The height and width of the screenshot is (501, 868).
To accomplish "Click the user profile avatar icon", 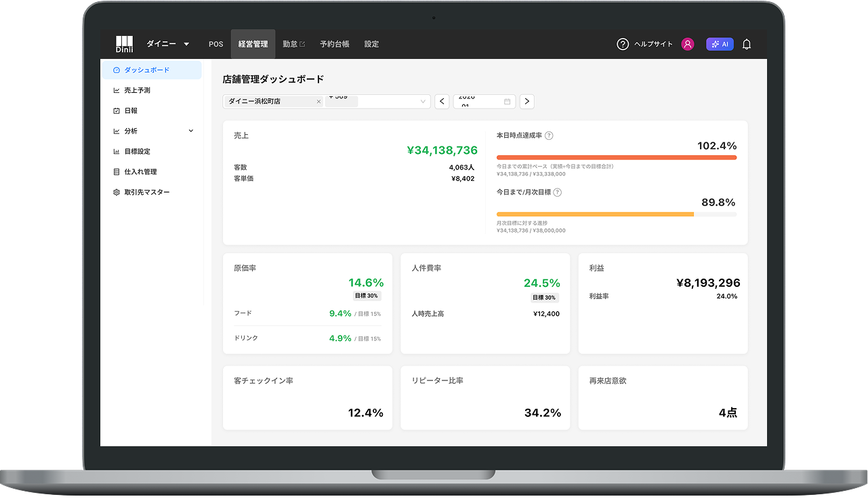I will pos(688,44).
